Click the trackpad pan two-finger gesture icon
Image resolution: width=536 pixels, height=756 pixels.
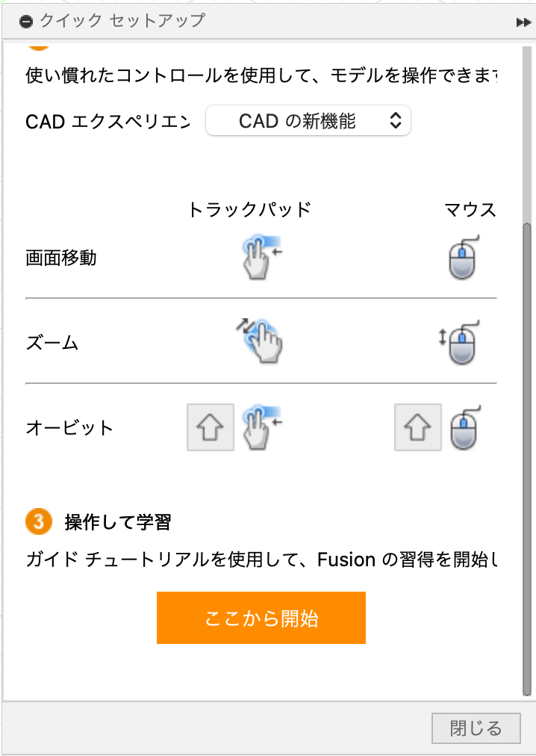262,258
